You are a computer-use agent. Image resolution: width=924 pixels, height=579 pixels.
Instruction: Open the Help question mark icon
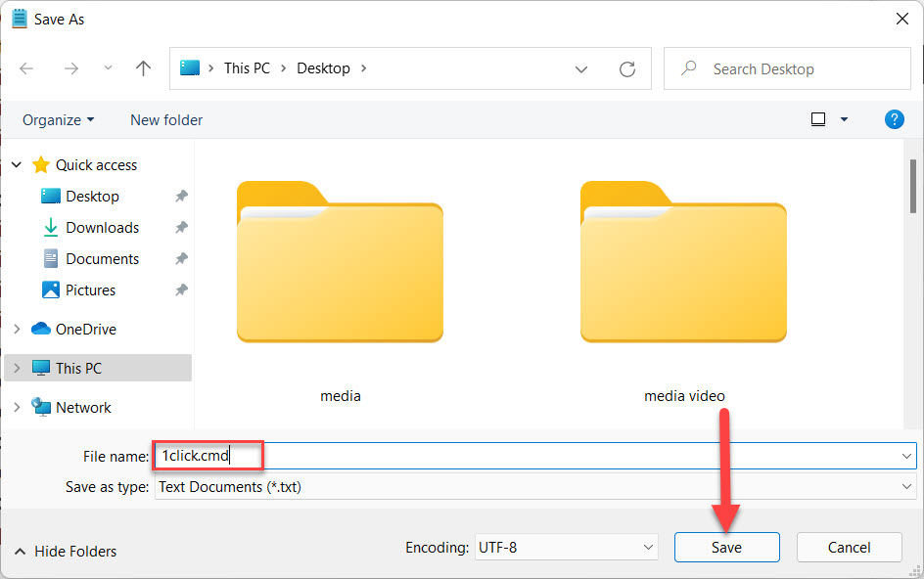click(x=894, y=119)
